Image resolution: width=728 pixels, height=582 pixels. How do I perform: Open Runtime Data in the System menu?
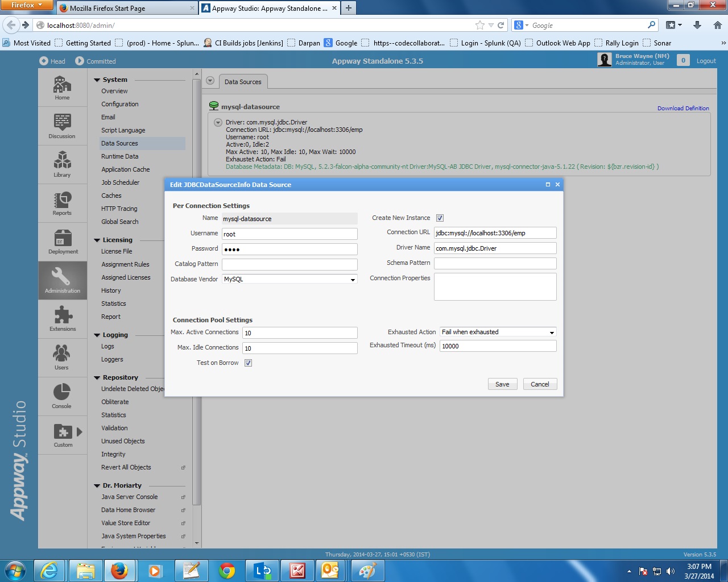(x=120, y=156)
